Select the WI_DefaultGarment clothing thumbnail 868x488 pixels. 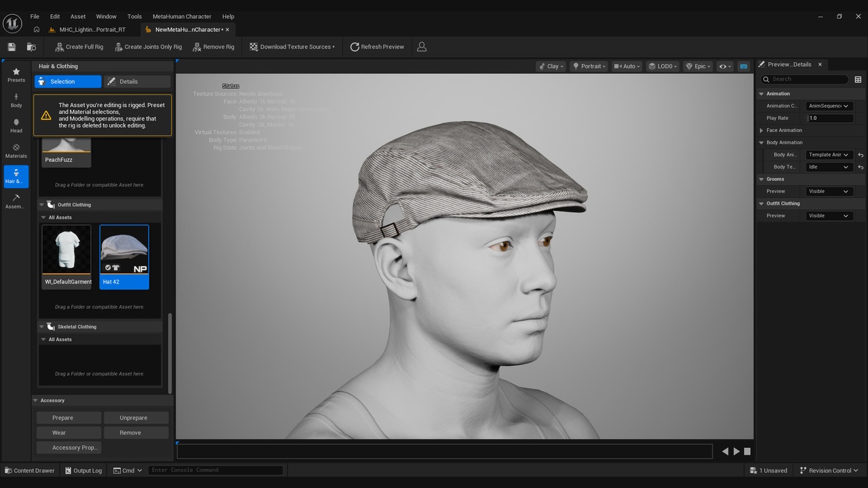[66, 257]
